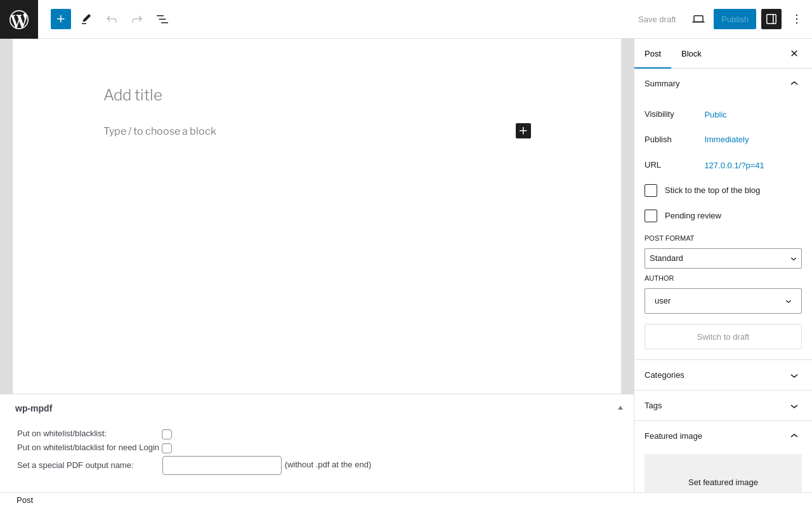
Task: Open the Author user dropdown
Action: pos(723,301)
